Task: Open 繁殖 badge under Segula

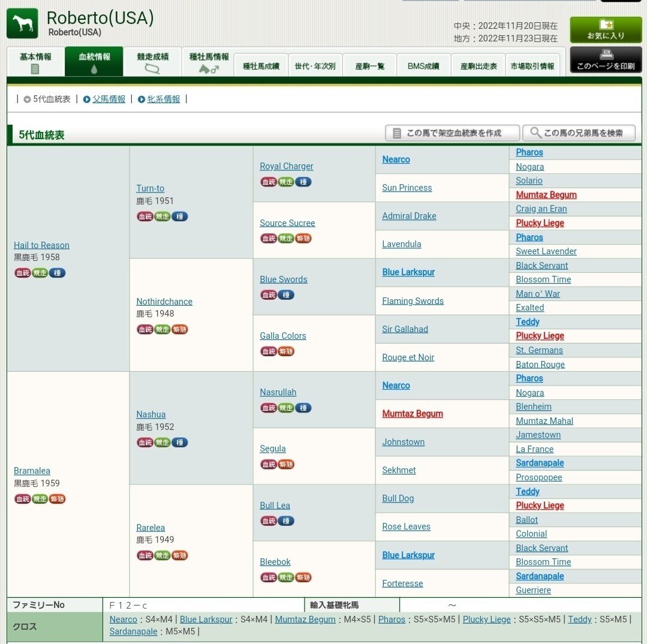Action: [x=286, y=464]
